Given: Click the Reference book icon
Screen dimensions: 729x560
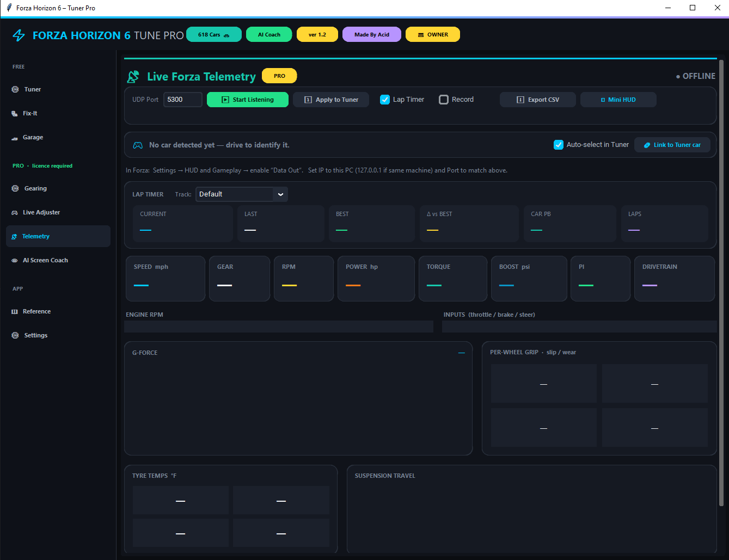Looking at the screenshot, I should 15,311.
